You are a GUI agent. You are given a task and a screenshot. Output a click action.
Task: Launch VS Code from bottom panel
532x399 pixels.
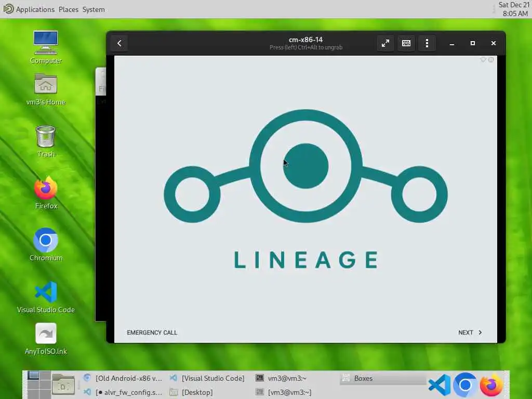440,385
